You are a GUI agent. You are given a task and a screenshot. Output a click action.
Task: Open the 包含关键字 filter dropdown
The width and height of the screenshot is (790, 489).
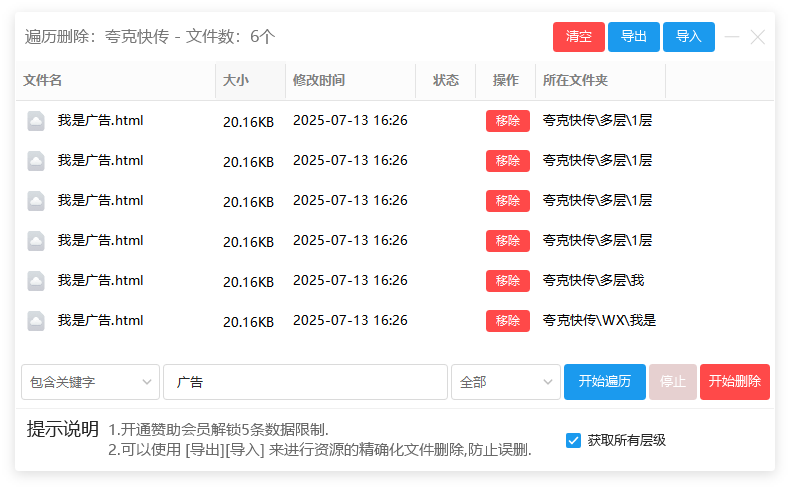(x=90, y=382)
